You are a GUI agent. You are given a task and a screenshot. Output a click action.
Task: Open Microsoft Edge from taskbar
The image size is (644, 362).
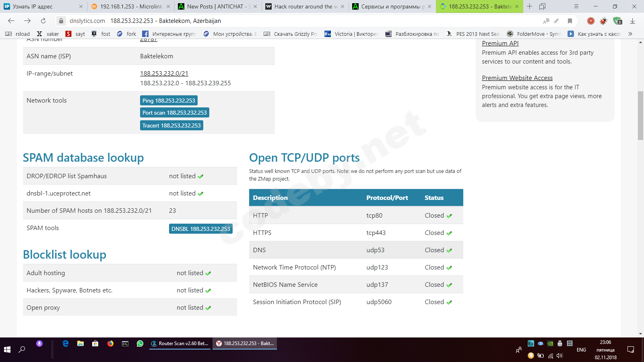coord(66,343)
